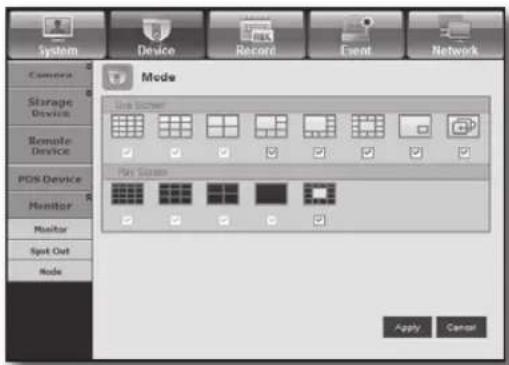Image resolution: width=509 pixels, height=365 pixels.
Task: Click the live 6-split layout icon
Action: 271,126
